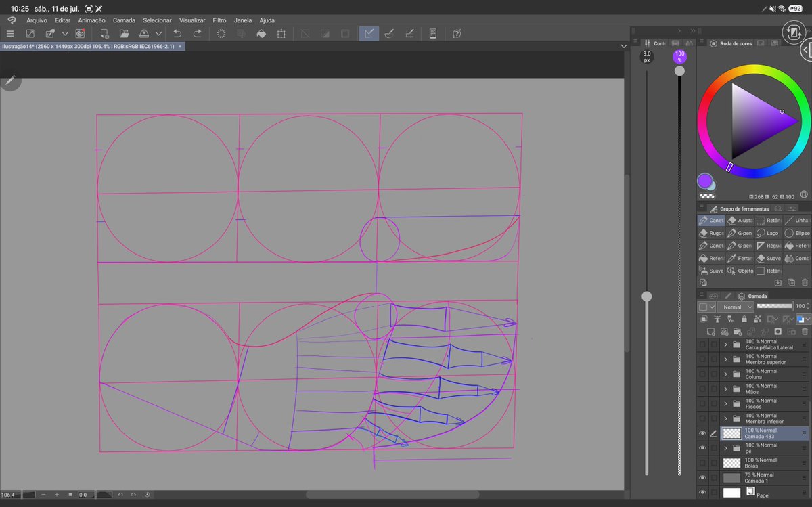
Task: Click the brush opacity vertical slider handle
Action: click(679, 70)
